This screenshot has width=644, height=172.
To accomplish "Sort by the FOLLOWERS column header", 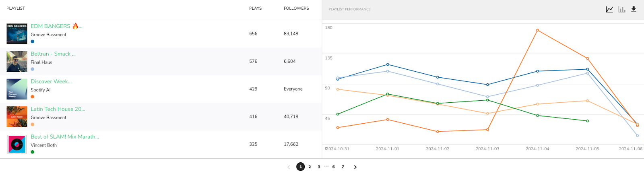I will click(x=296, y=8).
